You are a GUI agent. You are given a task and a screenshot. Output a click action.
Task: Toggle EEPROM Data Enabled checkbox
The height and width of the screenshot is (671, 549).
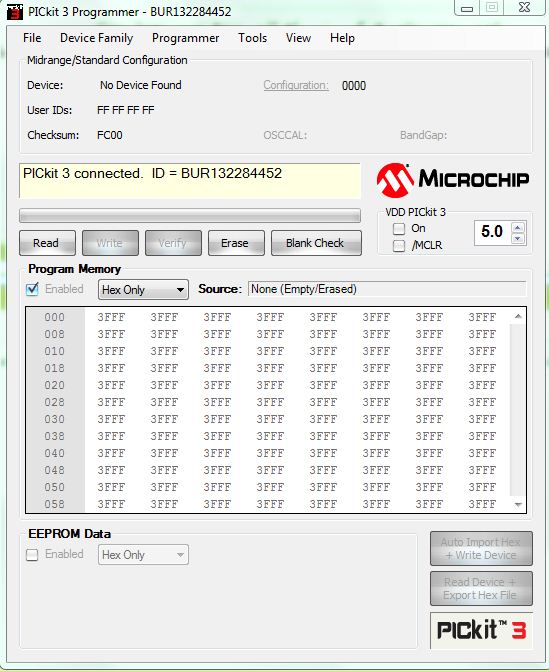pos(32,555)
